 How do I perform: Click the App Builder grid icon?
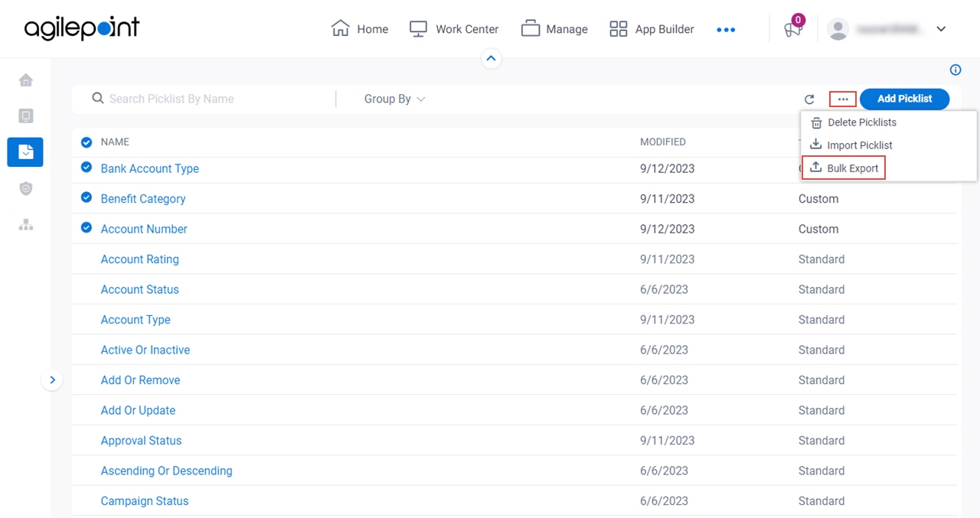pyautogui.click(x=618, y=29)
